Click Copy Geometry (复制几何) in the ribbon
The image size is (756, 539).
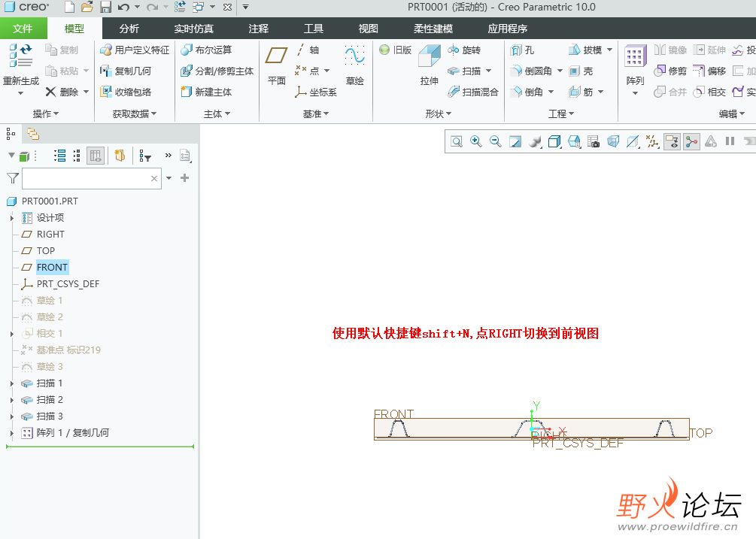click(126, 71)
